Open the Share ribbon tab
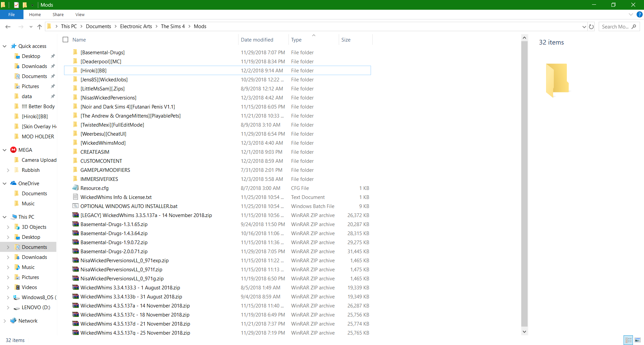The width and height of the screenshot is (644, 345). click(58, 14)
